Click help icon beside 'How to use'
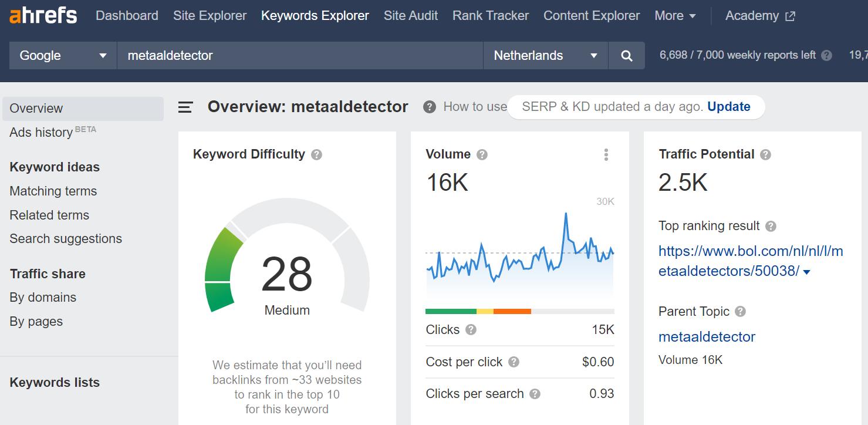Image resolution: width=868 pixels, height=425 pixels. pos(430,107)
